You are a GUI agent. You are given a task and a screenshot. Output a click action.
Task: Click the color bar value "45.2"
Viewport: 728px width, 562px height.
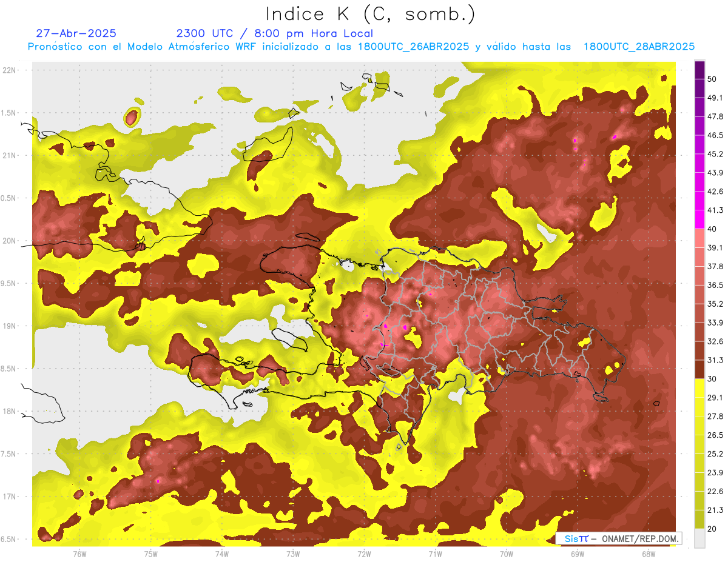tap(715, 154)
